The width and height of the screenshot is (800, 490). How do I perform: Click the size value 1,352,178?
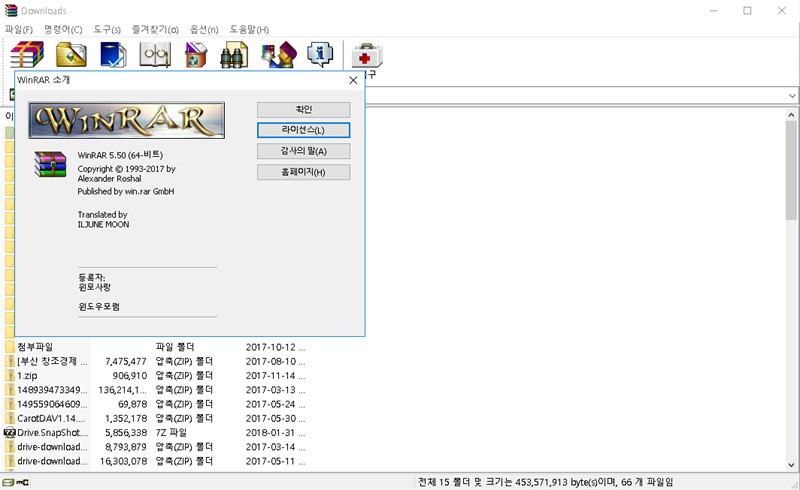[x=126, y=419]
